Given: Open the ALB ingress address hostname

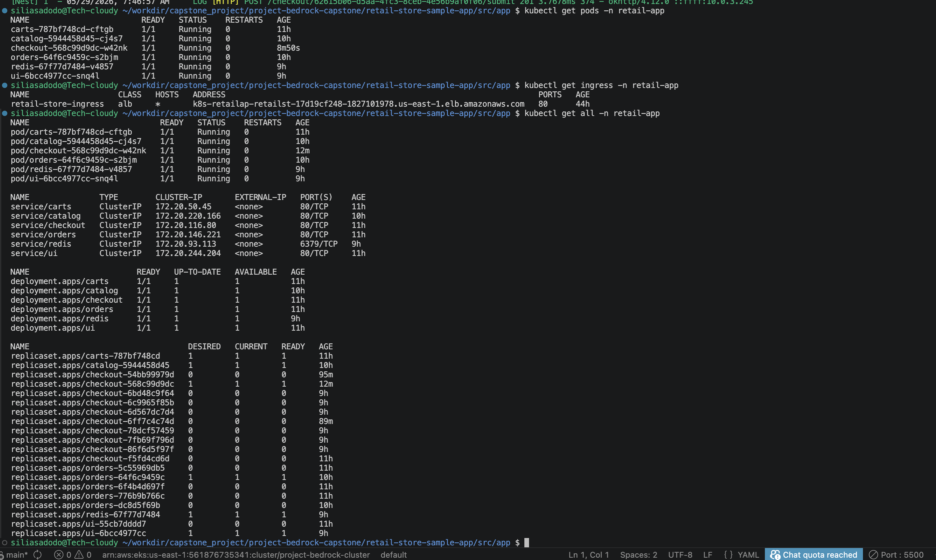Looking at the screenshot, I should coord(358,104).
